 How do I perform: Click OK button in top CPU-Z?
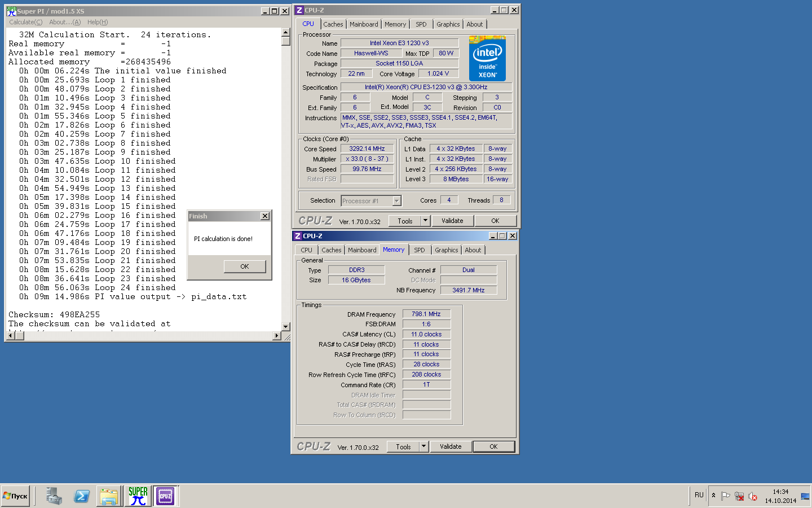[x=495, y=221]
